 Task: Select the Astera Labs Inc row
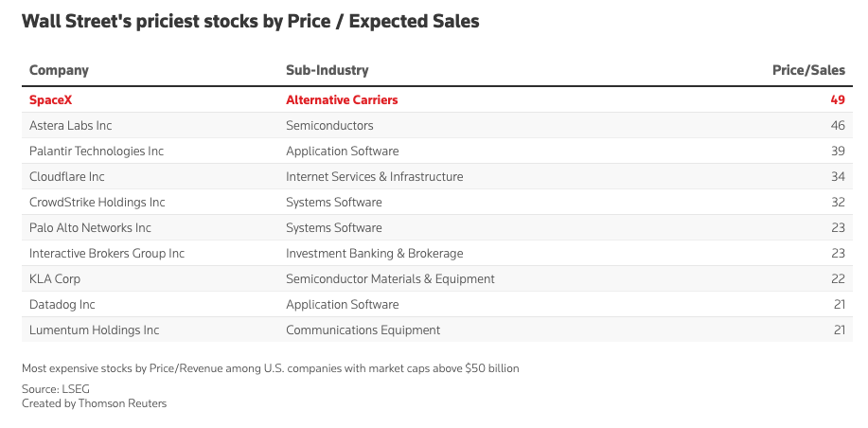(x=437, y=126)
